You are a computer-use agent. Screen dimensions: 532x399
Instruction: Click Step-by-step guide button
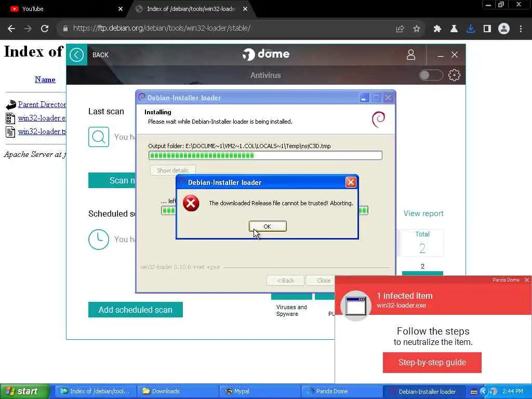pos(432,362)
